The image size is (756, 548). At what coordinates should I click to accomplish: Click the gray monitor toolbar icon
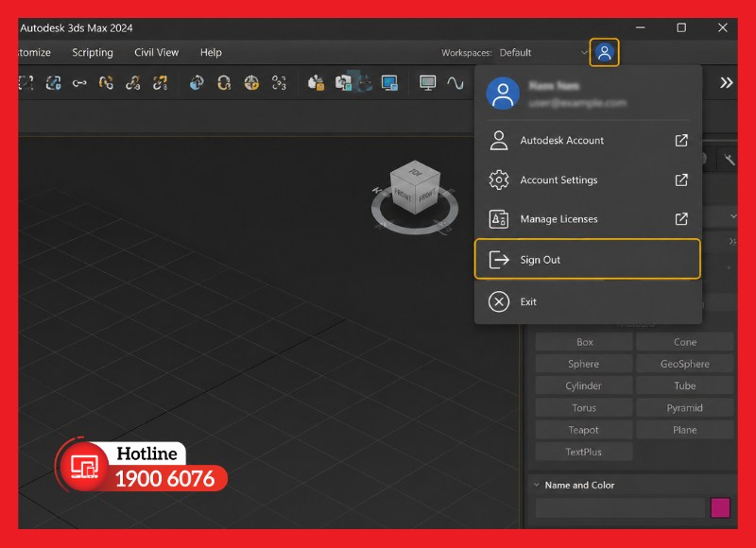427,83
